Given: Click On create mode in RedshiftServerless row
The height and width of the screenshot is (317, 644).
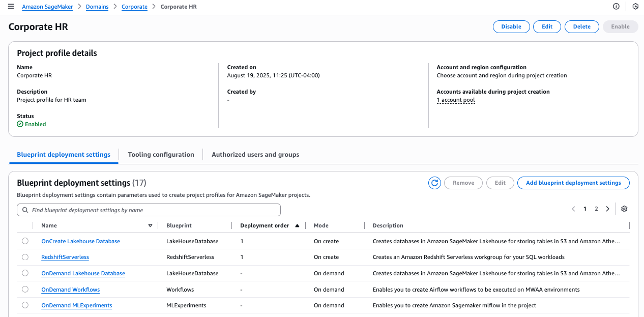Looking at the screenshot, I should tap(326, 257).
